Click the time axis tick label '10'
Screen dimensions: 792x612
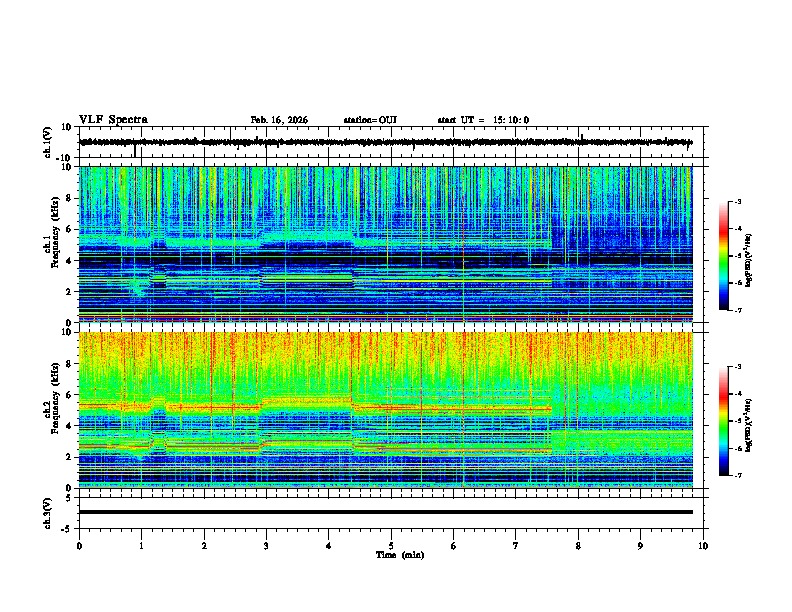[x=703, y=546]
